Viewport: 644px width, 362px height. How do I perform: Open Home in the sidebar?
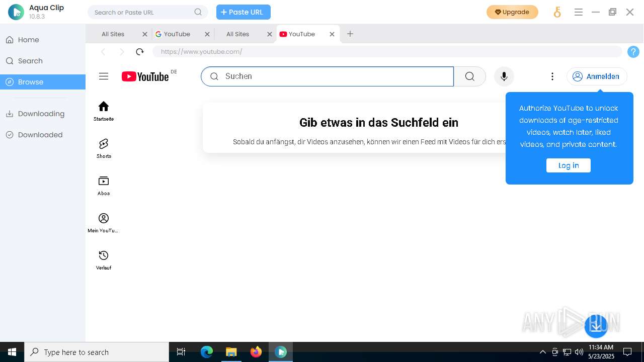tap(43, 40)
